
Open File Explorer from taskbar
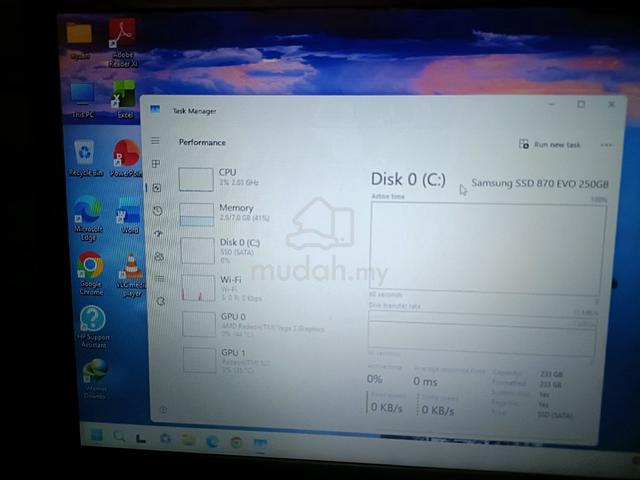189,440
